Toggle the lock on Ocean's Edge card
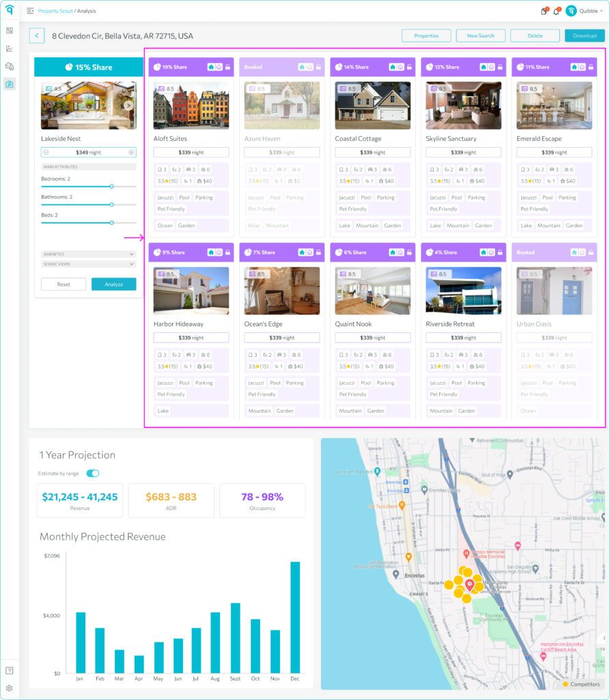The width and height of the screenshot is (610, 700). (x=318, y=252)
